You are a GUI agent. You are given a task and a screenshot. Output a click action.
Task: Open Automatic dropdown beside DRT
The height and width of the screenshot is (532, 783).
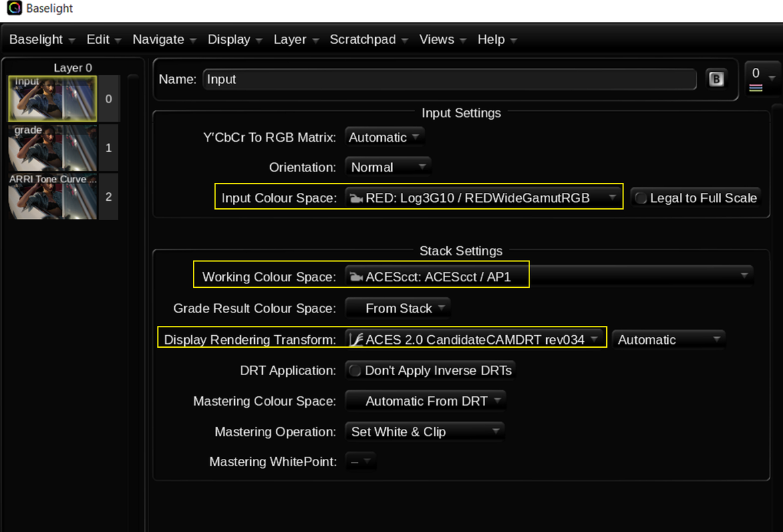point(669,340)
